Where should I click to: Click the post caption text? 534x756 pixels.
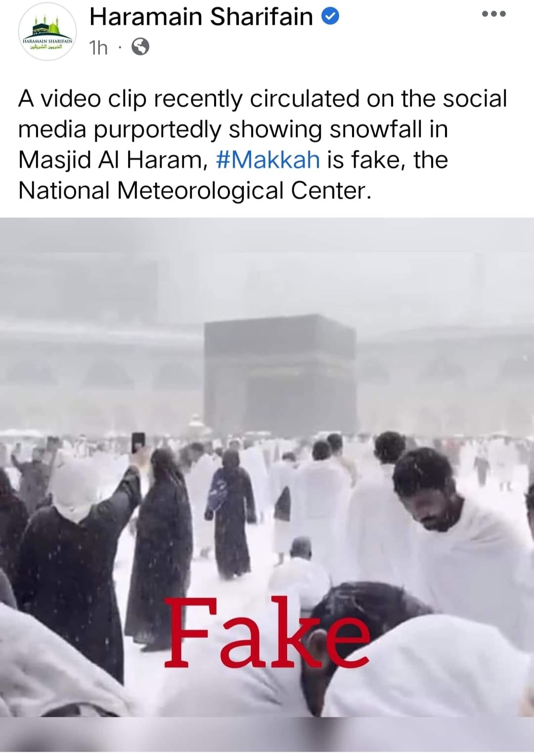pos(263,144)
